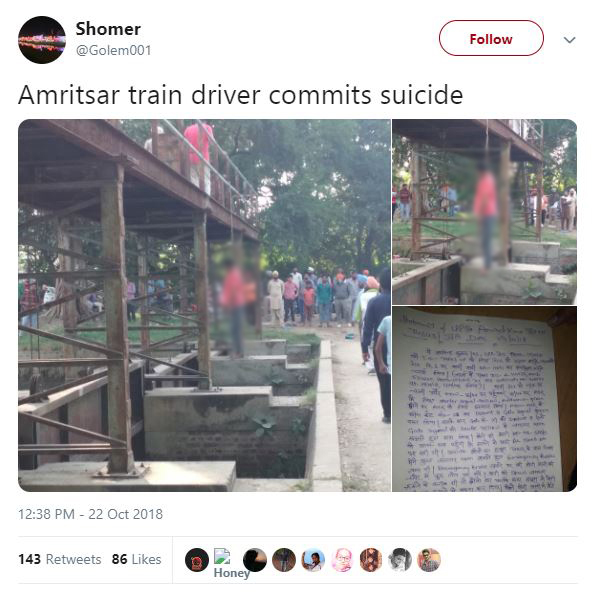Viewport: 615px width, 596px height.
Task: Open the sixth liker's pink portrait avatar
Action: tap(342, 560)
